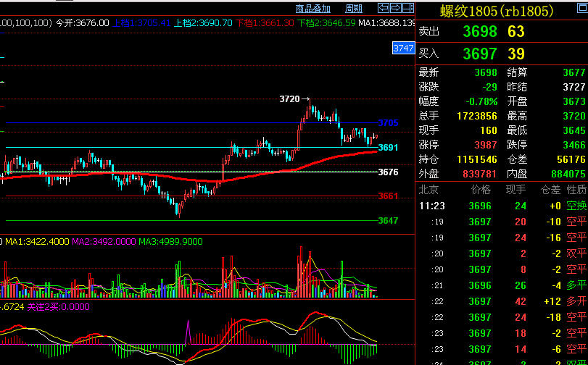This screenshot has width=588, height=365.
Task: Click the left arrow navigation icon
Action: pos(384,9)
